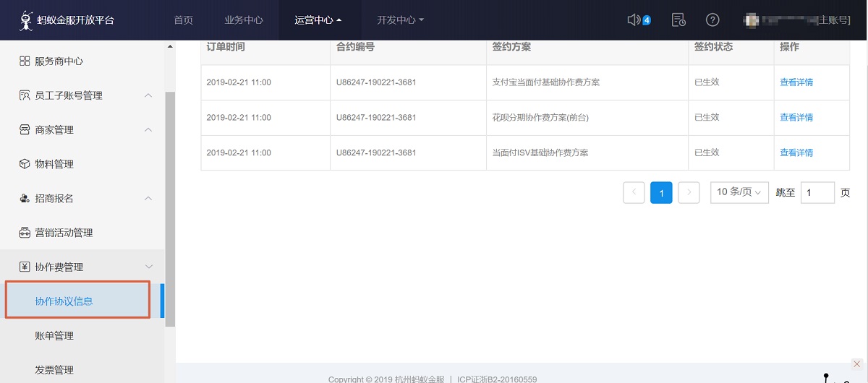Image resolution: width=868 pixels, height=383 pixels.
Task: View details for 花呗分期协作费方案
Action: 796,118
